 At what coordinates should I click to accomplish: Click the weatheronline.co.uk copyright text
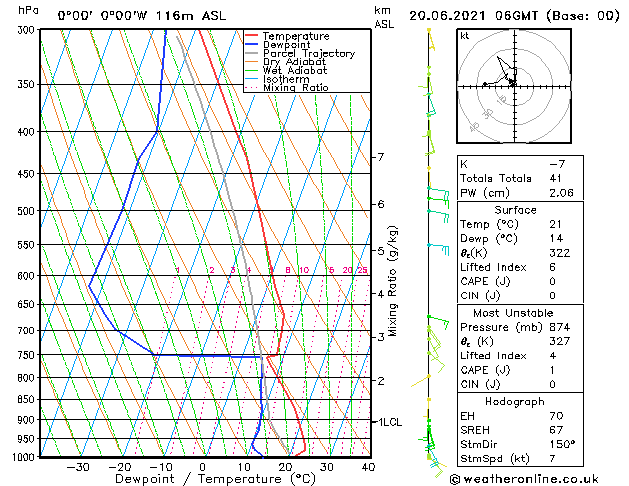pyautogui.click(x=524, y=479)
